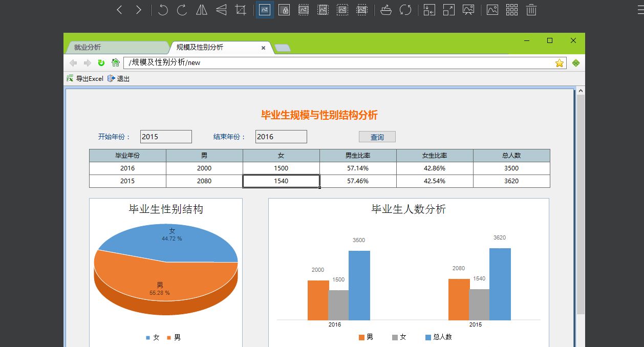Open a new blank tab
The image size is (644, 347).
coord(283,48)
